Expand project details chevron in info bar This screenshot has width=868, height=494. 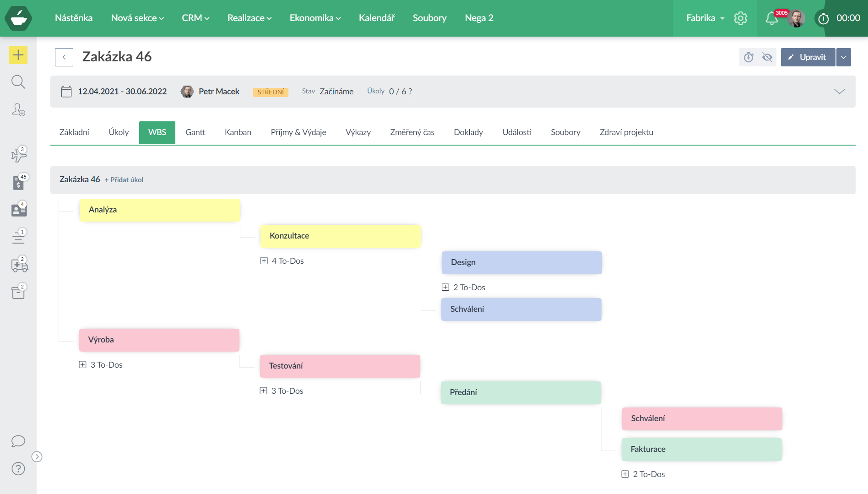click(x=839, y=92)
